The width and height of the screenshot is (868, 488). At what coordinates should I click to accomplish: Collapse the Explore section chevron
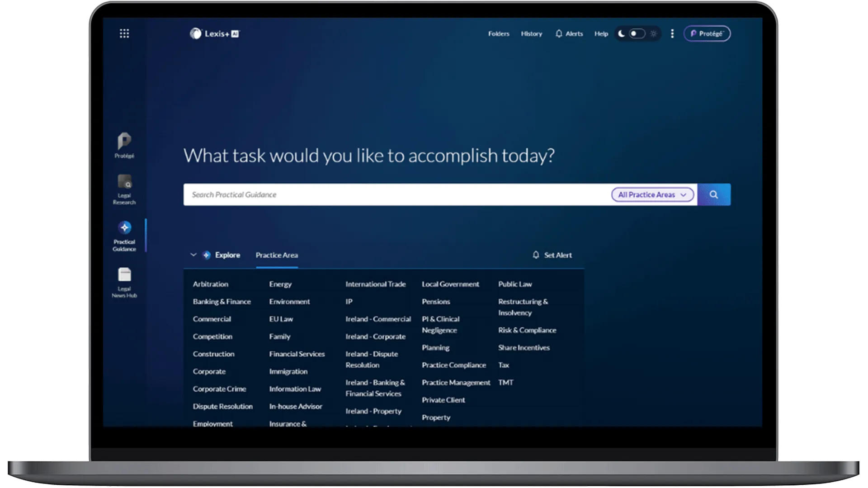point(193,255)
